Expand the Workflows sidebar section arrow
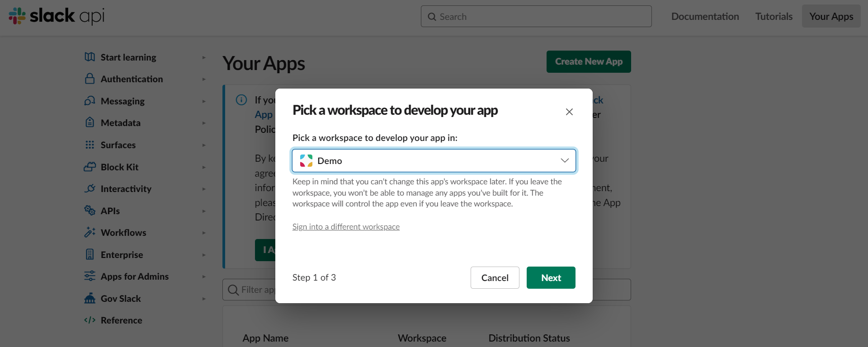The image size is (868, 347). pos(204,233)
